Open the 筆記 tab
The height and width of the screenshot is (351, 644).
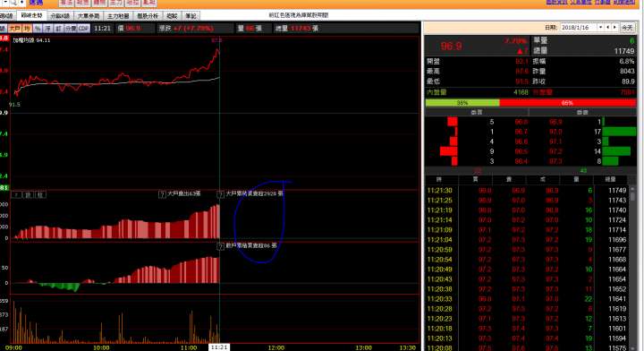click(x=191, y=16)
